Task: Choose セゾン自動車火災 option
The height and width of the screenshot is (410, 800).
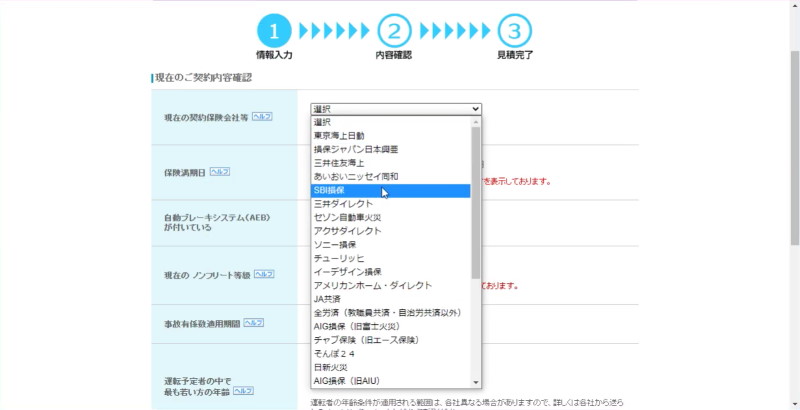Action: (390, 217)
